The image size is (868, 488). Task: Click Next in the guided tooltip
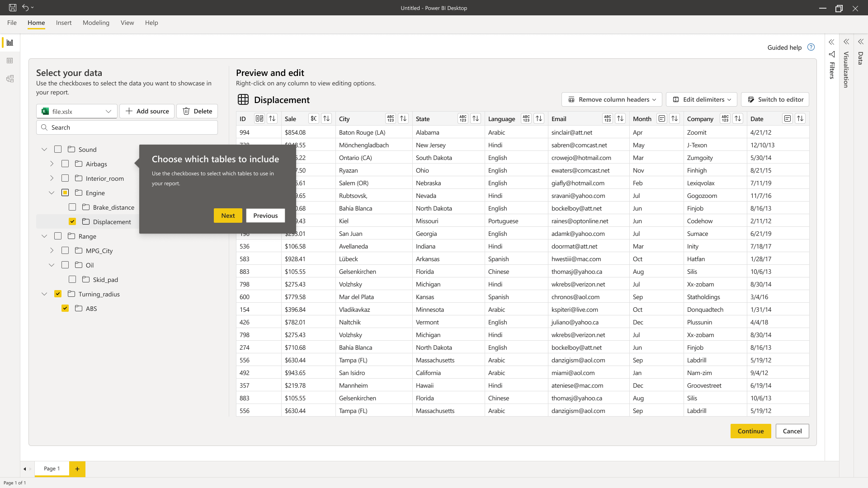(228, 216)
